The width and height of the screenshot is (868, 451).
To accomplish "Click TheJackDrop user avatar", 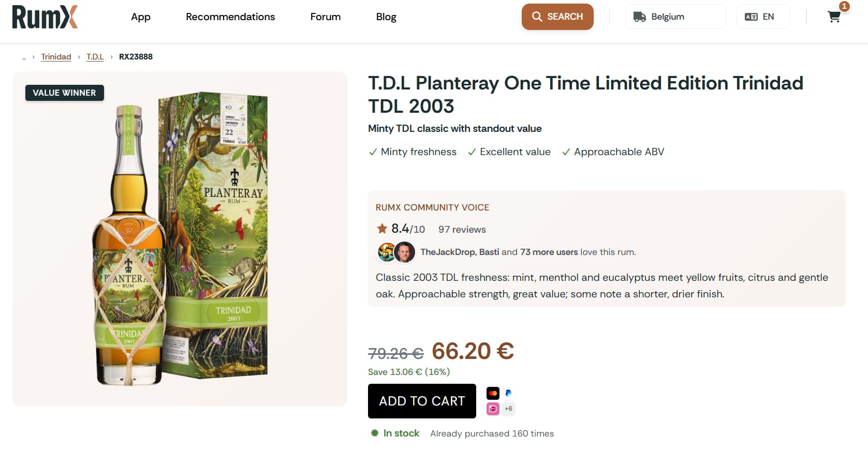I will [386, 252].
